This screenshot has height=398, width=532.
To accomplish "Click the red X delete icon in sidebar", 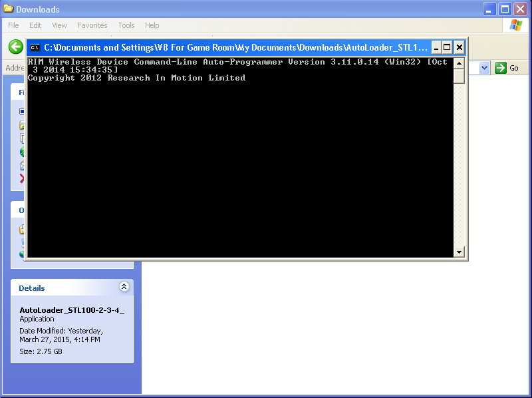I will [x=21, y=178].
